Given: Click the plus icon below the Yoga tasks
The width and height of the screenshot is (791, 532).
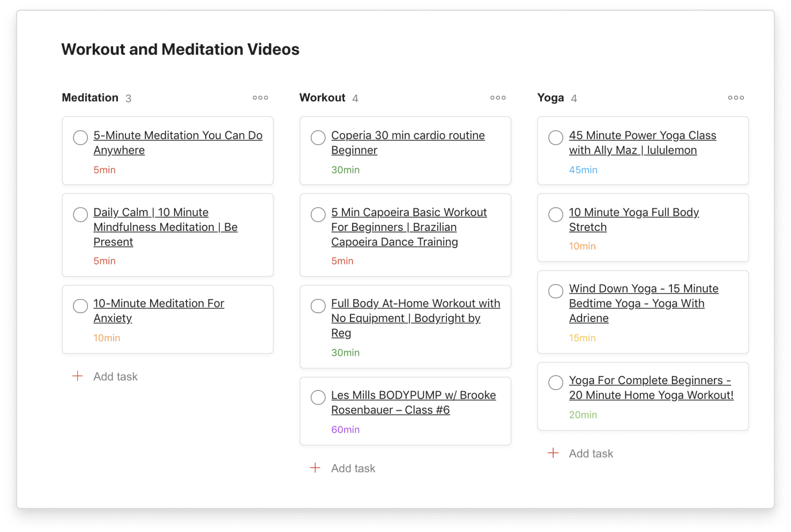Looking at the screenshot, I should tap(553, 453).
